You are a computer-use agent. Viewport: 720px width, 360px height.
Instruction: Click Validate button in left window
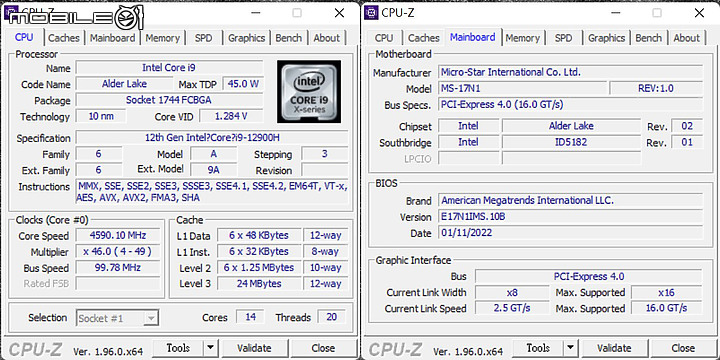254,348
